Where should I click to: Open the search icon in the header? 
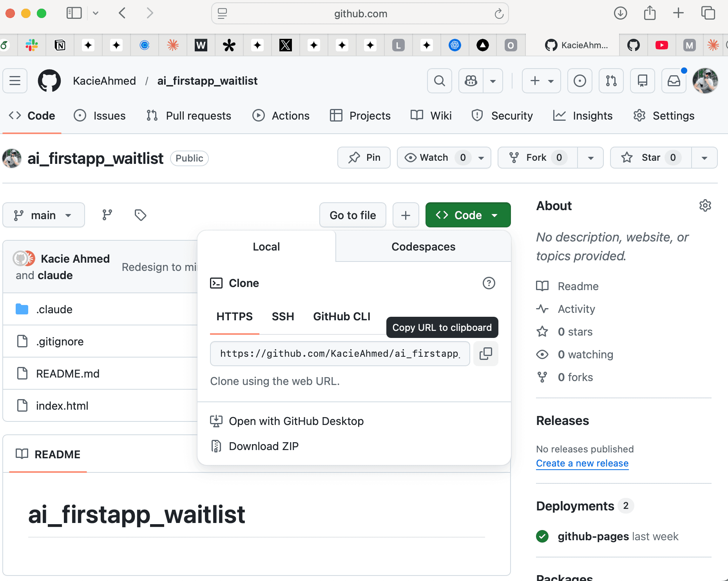point(439,81)
